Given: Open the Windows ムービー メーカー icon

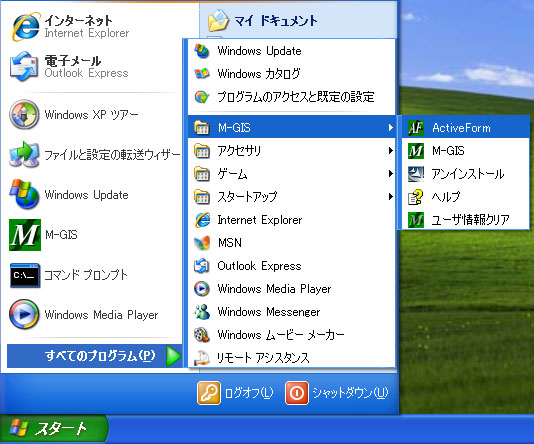Looking at the screenshot, I should pos(202,335).
